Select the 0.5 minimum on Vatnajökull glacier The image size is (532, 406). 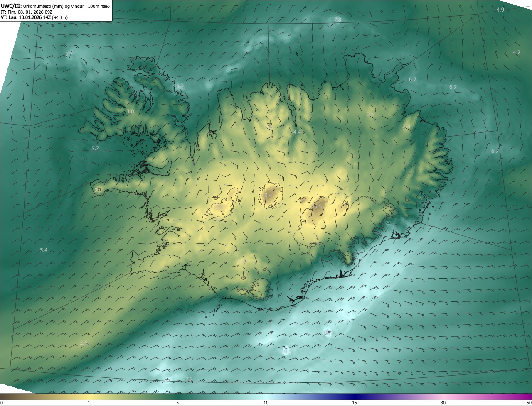pos(318,206)
